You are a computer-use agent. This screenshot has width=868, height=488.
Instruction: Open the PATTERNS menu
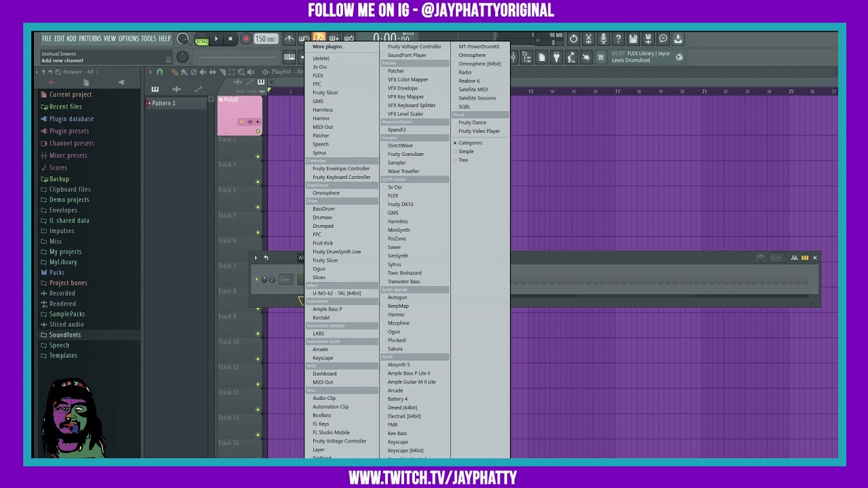(90, 39)
